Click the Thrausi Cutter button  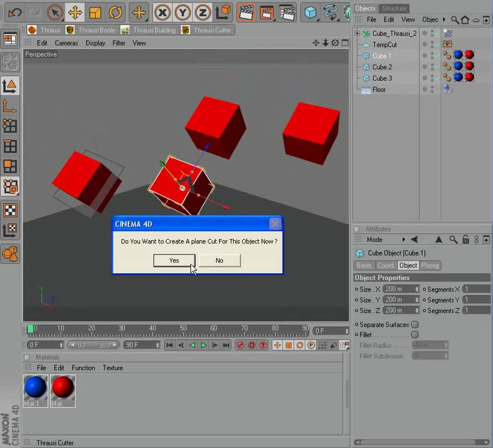click(207, 30)
